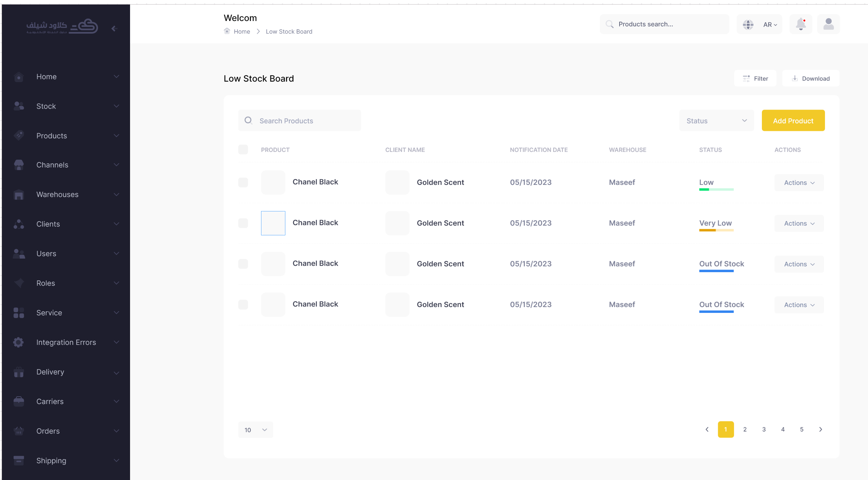Open the Status filter dropdown
Screen dimensions: 868x480
(x=716, y=121)
